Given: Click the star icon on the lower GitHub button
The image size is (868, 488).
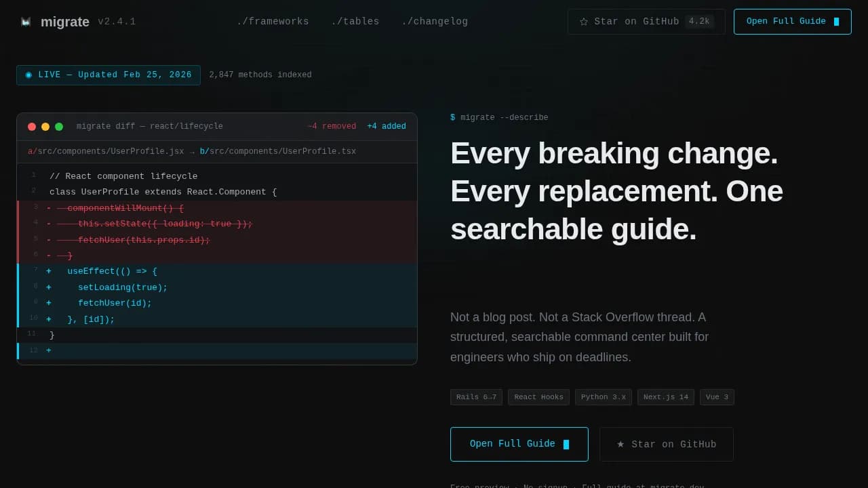Looking at the screenshot, I should [x=620, y=444].
